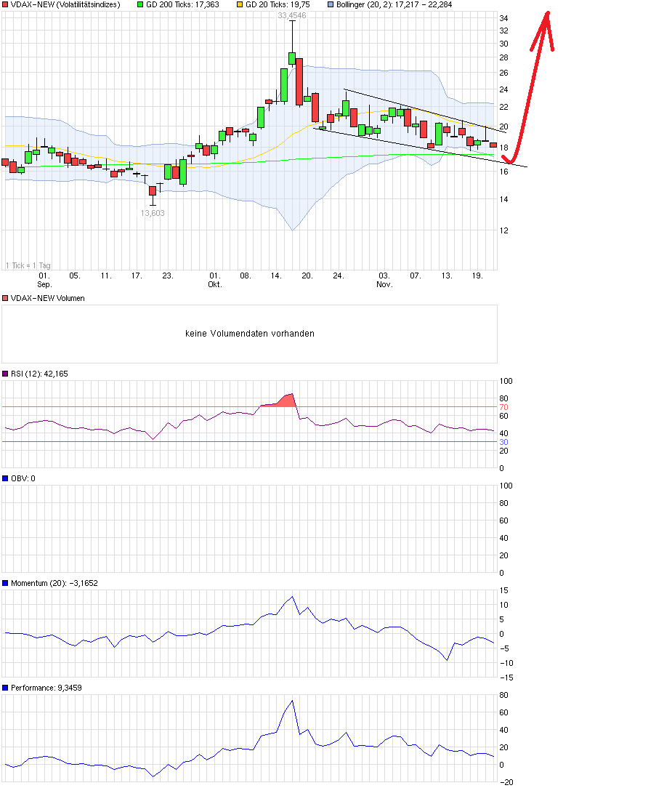Click the VDAX-NEW Volumen legend swatch
The image size is (672, 788).
(x=5, y=298)
